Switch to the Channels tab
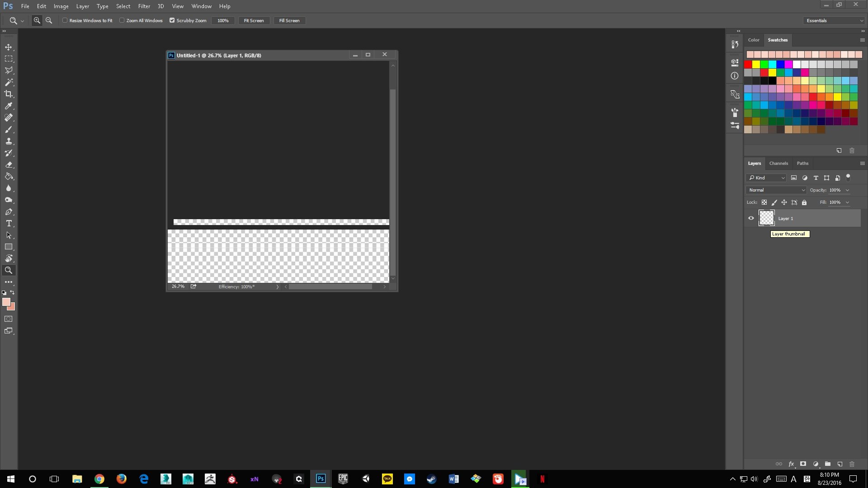 click(778, 163)
